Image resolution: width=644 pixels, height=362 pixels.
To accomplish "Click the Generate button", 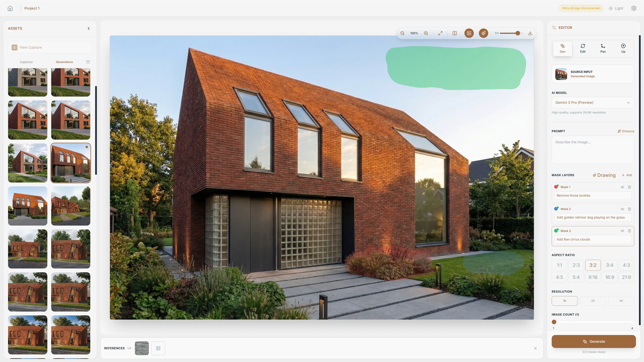I will [x=593, y=341].
